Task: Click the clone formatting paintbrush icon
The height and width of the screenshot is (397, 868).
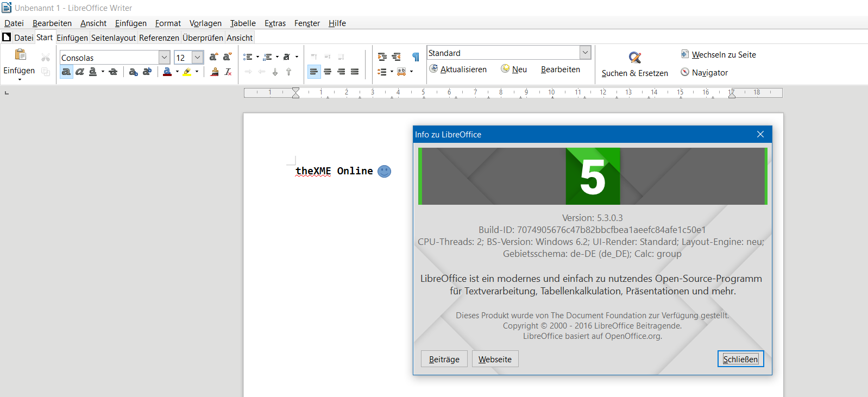Action: click(x=215, y=72)
